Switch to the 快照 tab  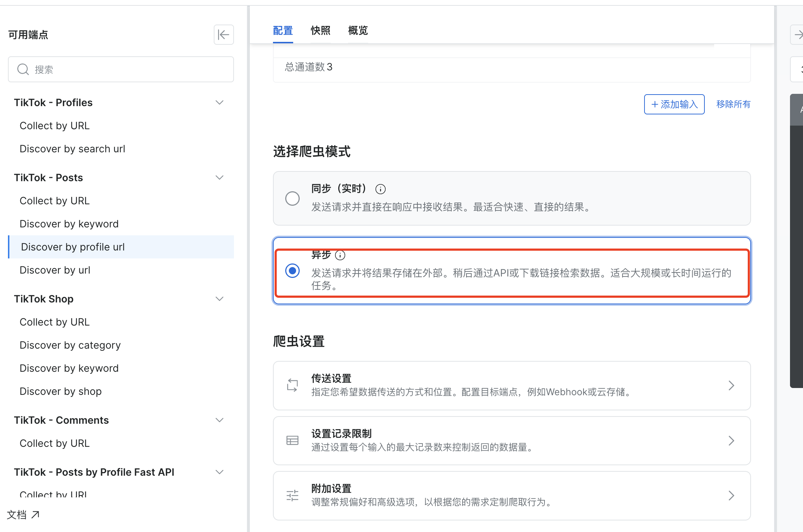coord(320,31)
